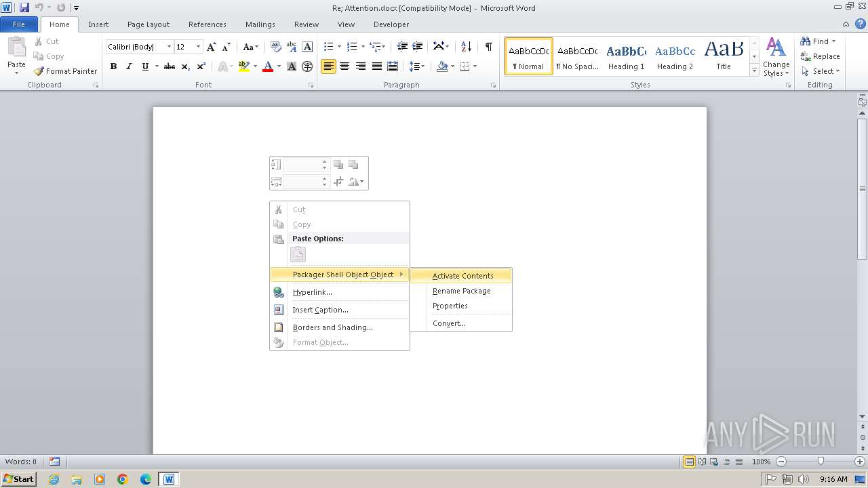Screen dimensions: 868x488
Task: Click the Words: 0 status entry
Action: (21, 462)
